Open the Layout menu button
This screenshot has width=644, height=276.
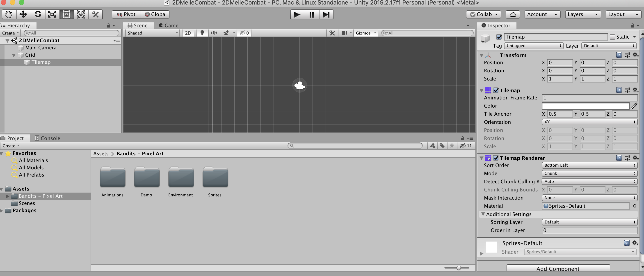coord(623,14)
